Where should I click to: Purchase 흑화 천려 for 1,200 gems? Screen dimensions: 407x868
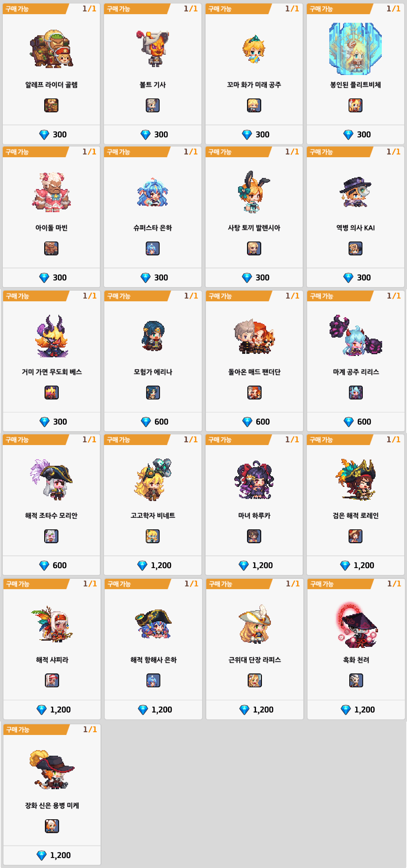tap(356, 709)
